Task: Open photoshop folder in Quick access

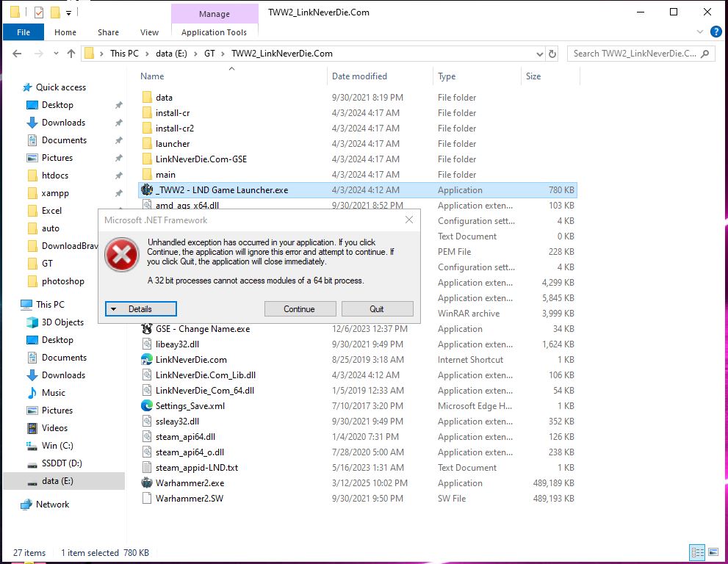Action: click(62, 281)
